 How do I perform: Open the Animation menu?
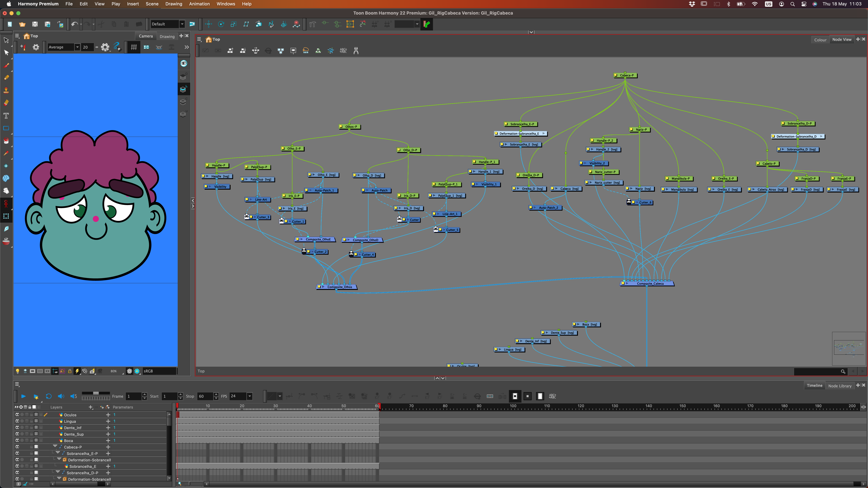pyautogui.click(x=200, y=4)
